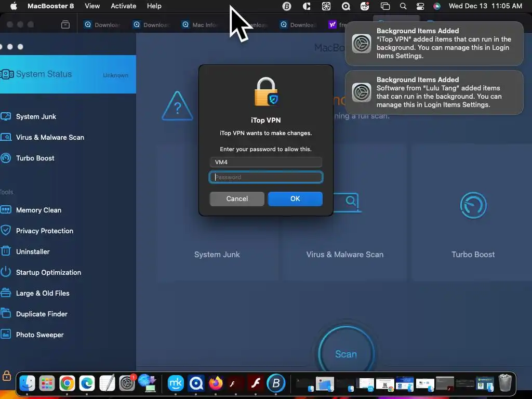Viewport: 532px width, 399px height.
Task: Focus the Password field in dialog
Action: pos(266,177)
